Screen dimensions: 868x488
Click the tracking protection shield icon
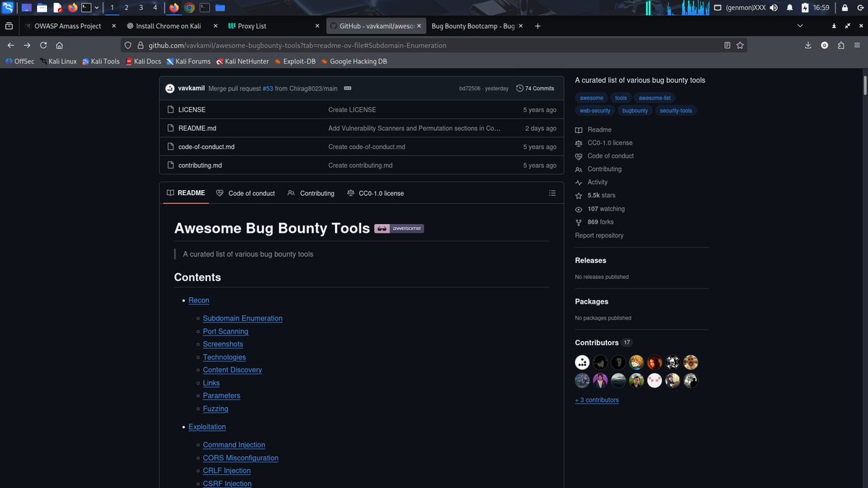tap(128, 45)
